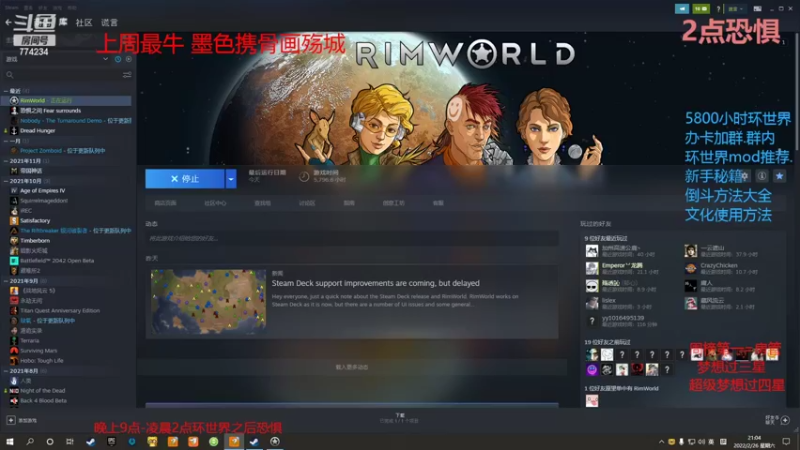Screen dimensions: 800x450
Task: Select RimWorld in the library list
Action: (67, 101)
